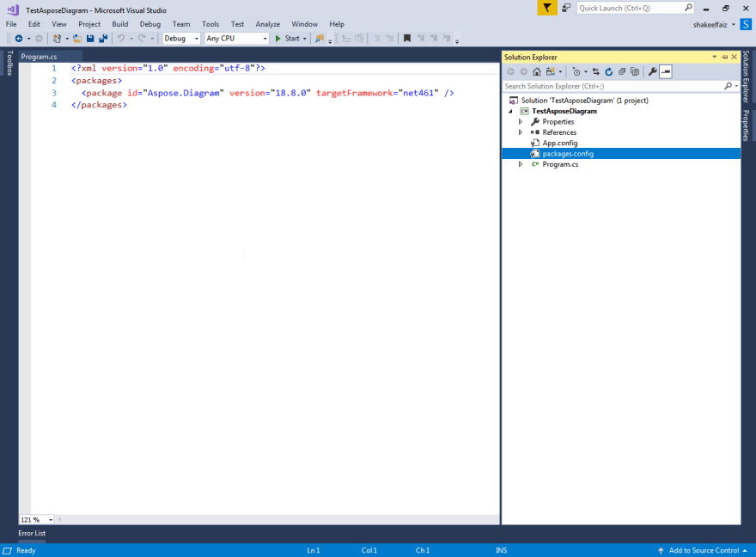Click the Show All Files icon

(635, 72)
